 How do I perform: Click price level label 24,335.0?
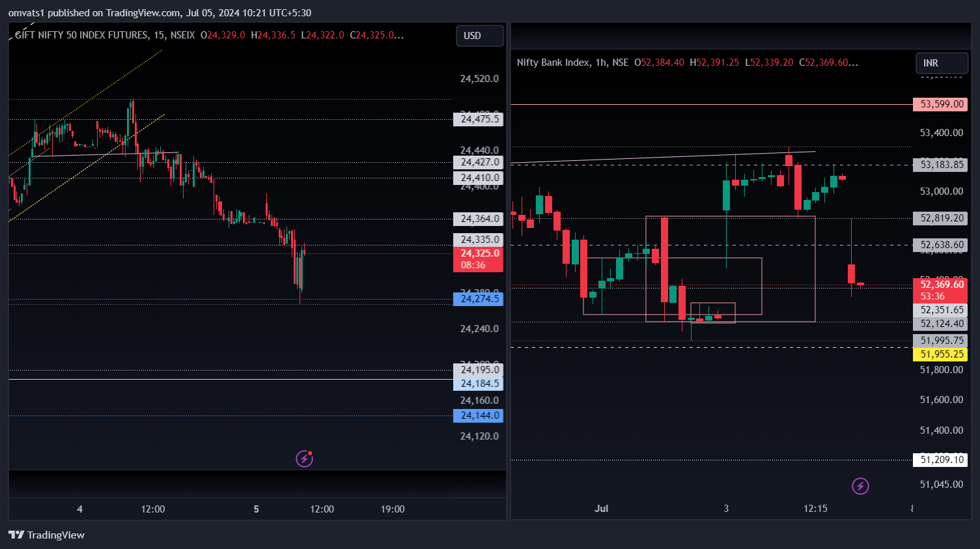[x=478, y=240]
